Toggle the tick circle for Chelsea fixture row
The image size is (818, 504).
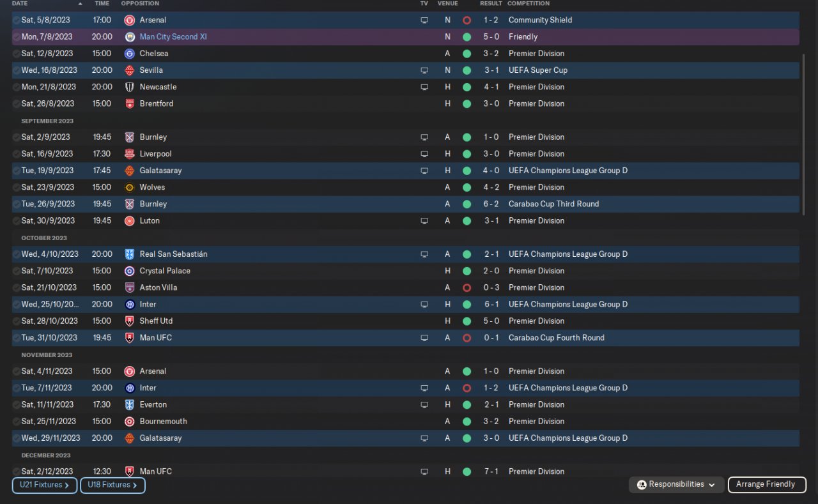[16, 54]
